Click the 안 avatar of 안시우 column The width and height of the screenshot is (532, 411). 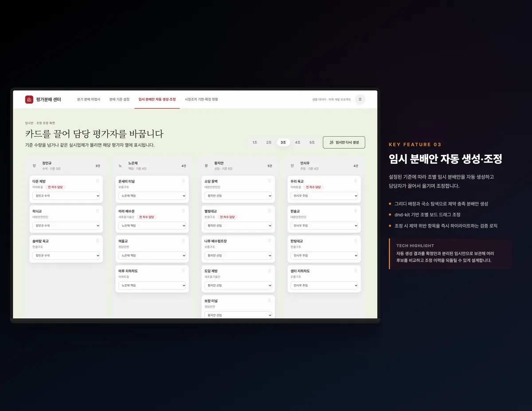(292, 166)
